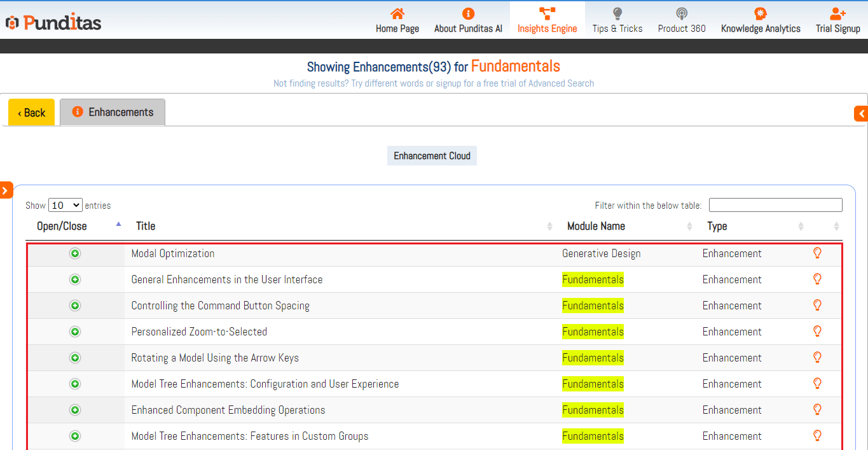Click the Punditas logo
The height and width of the screenshot is (450, 868).
tap(53, 23)
